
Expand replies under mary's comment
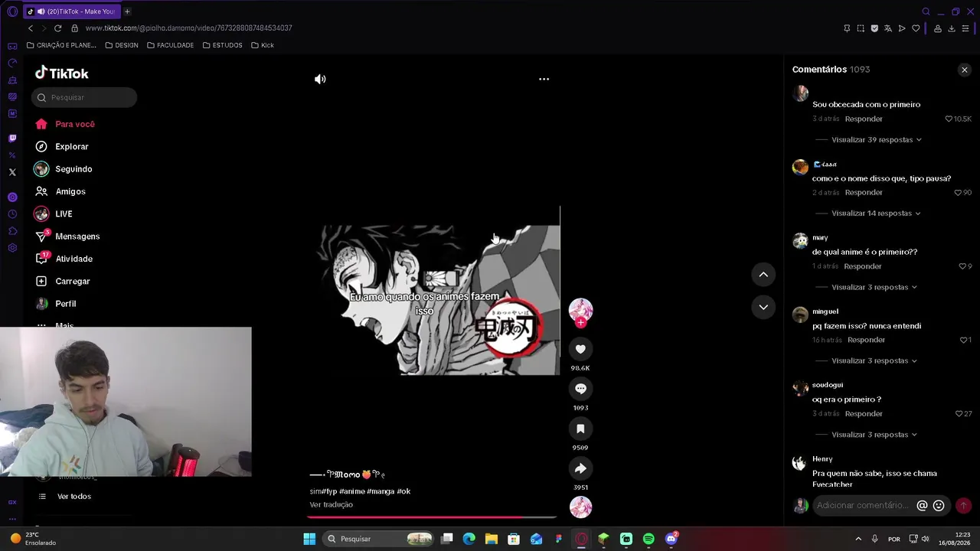coord(874,287)
